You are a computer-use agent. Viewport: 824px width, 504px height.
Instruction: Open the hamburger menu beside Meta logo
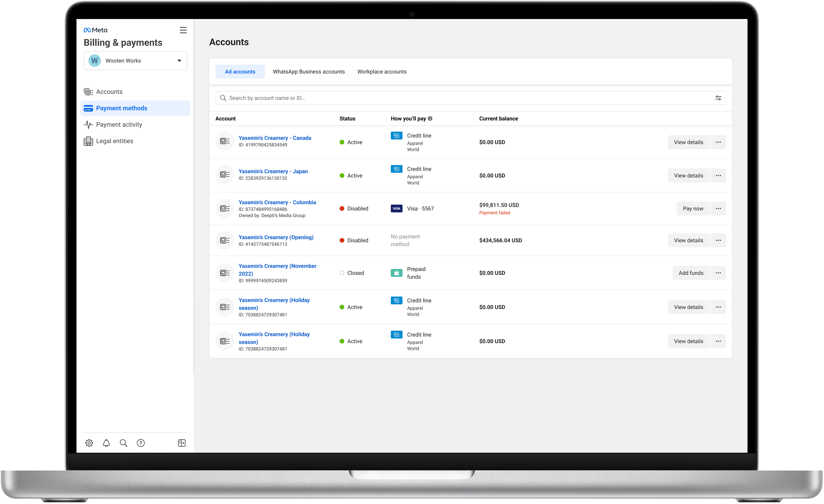[x=183, y=30]
